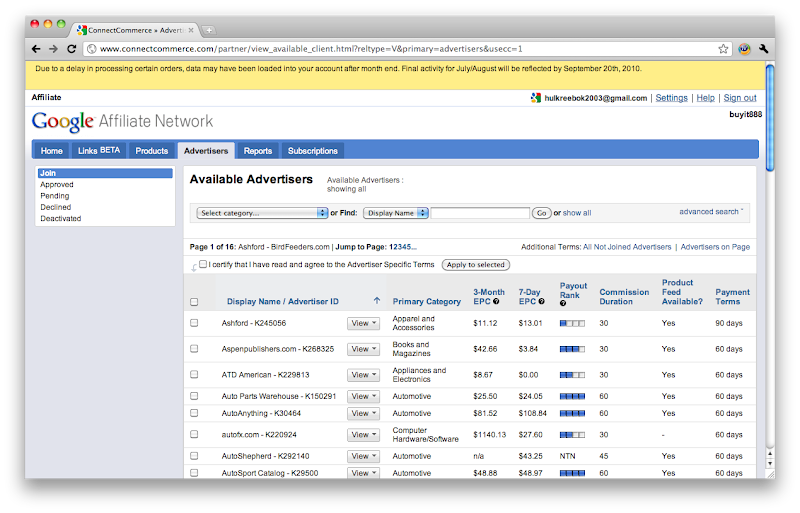This screenshot has height=513, width=800.
Task: Click the Payout Rank help question icon
Action: (x=563, y=303)
